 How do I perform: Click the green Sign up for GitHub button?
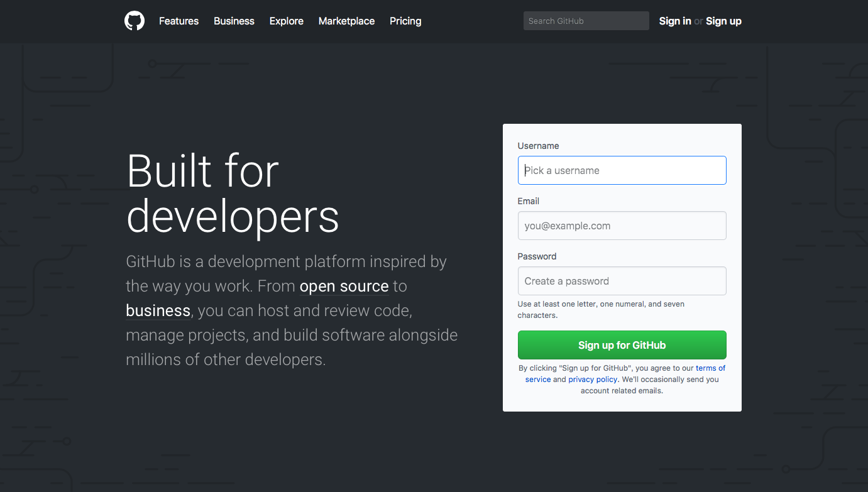[x=622, y=345]
